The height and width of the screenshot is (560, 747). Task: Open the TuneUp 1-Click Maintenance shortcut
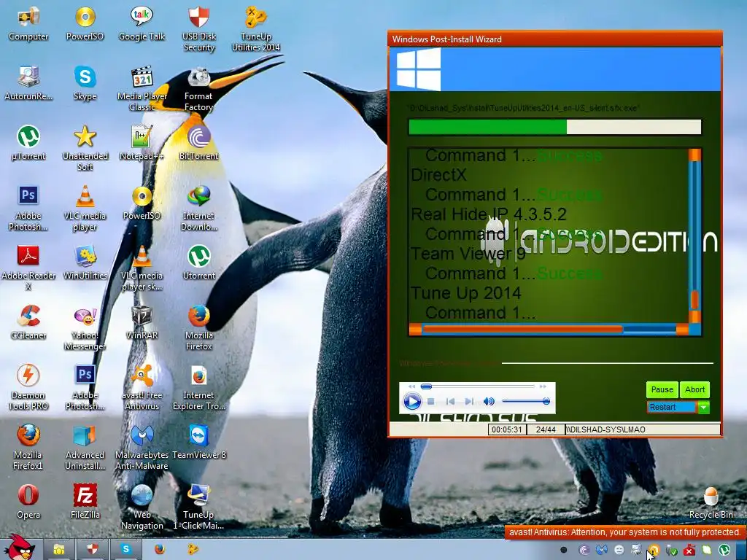tap(198, 507)
